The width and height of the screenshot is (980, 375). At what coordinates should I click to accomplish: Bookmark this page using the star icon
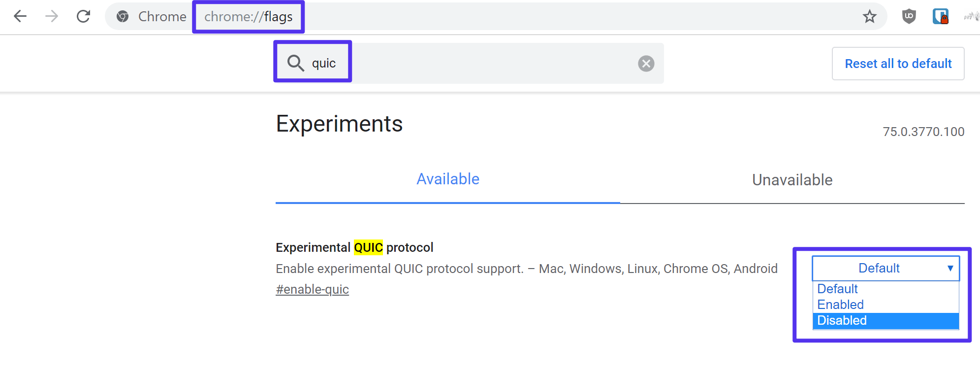click(870, 16)
